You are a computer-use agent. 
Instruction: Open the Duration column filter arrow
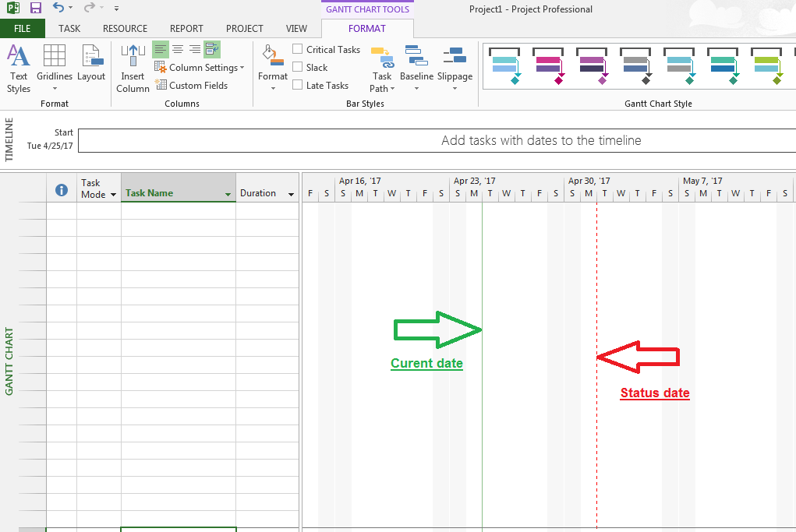tap(290, 192)
